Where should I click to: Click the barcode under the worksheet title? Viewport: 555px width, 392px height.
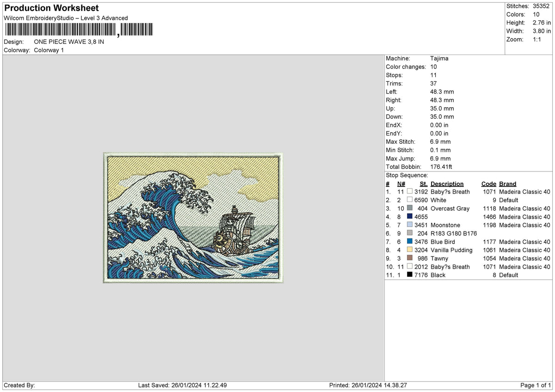point(78,30)
